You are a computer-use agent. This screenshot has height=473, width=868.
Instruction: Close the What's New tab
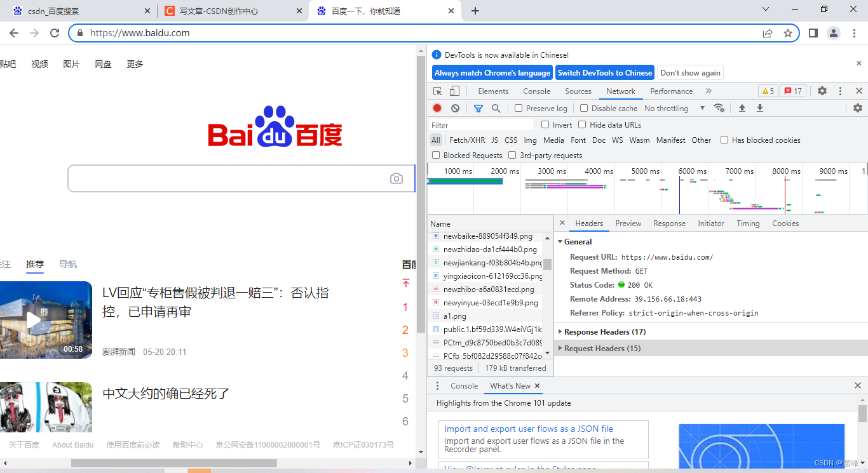537,385
